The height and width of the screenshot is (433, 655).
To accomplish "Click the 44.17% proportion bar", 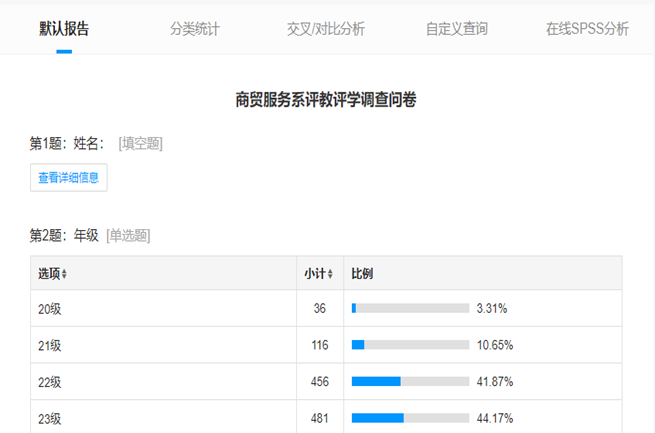I will (410, 418).
